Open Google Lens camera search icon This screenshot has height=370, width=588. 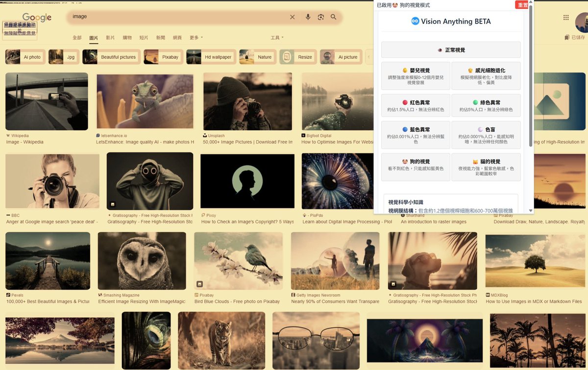[320, 17]
